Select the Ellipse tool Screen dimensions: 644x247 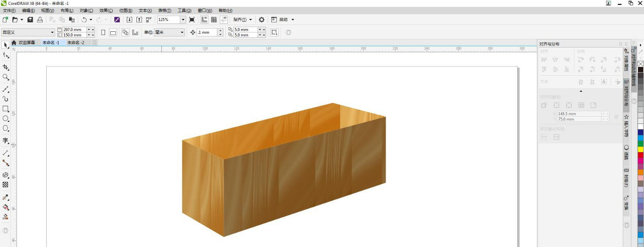tap(6, 119)
